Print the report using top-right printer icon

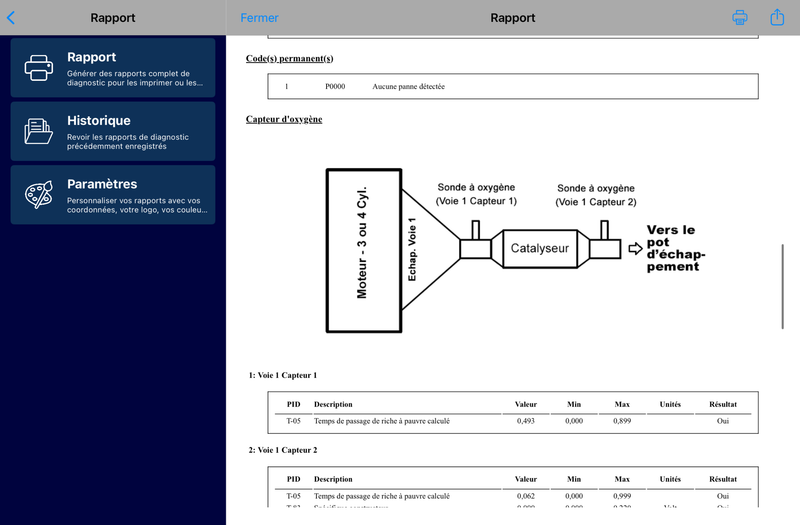tap(740, 18)
